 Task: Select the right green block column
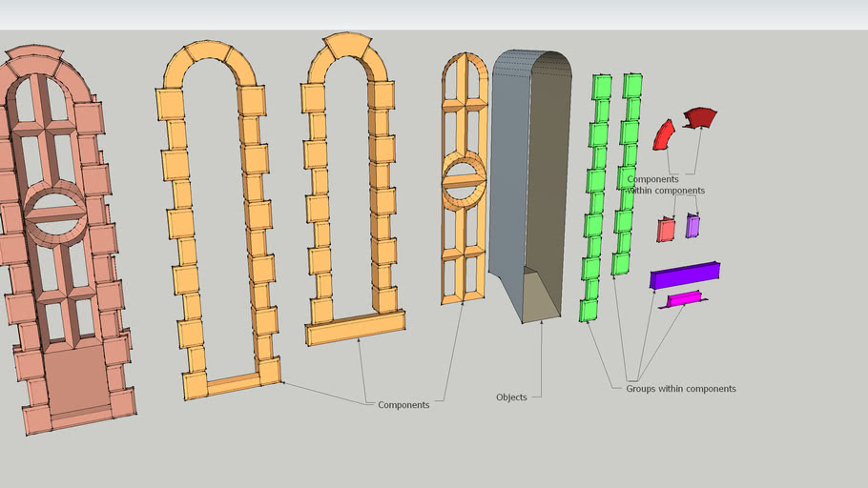pos(627,172)
